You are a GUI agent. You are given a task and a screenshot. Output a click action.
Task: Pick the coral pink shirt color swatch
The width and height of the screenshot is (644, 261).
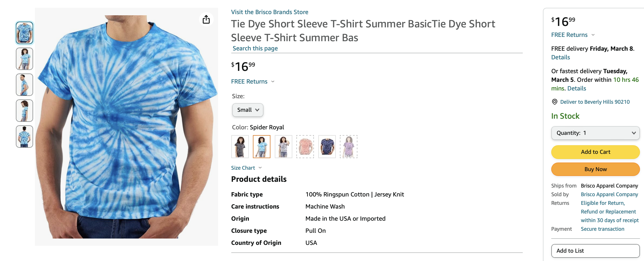pyautogui.click(x=305, y=147)
